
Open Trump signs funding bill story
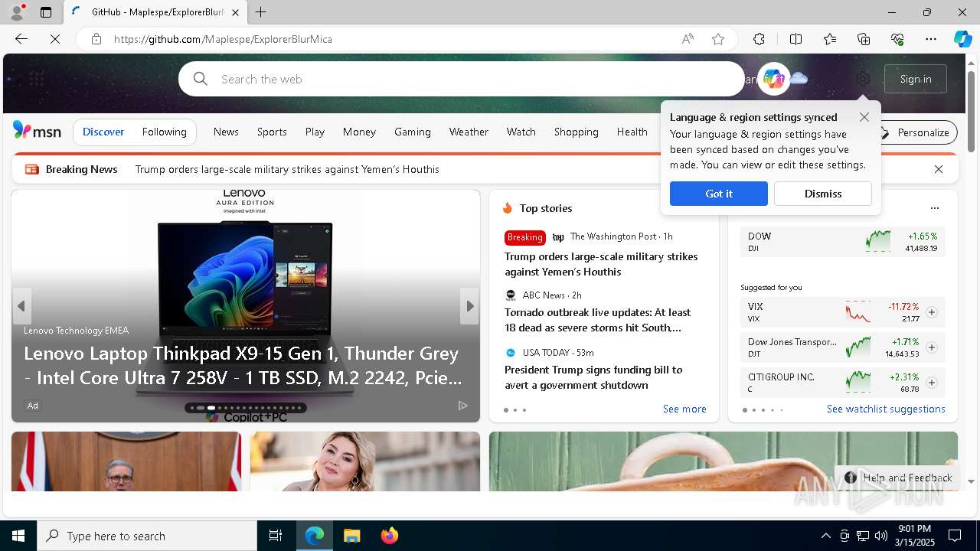click(593, 377)
